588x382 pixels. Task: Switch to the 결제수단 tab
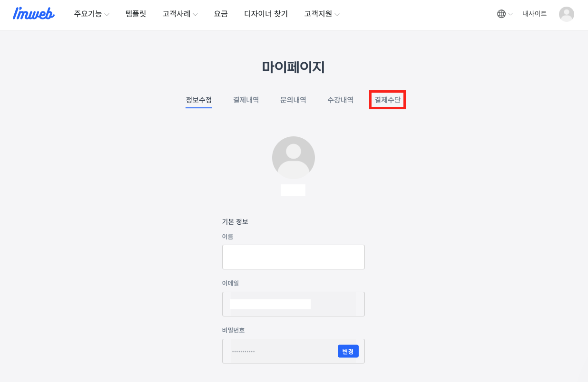point(387,100)
